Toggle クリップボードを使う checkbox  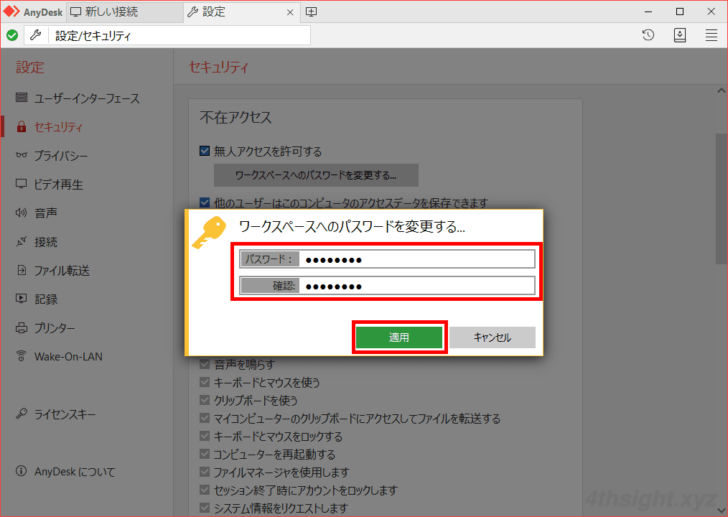point(205,400)
